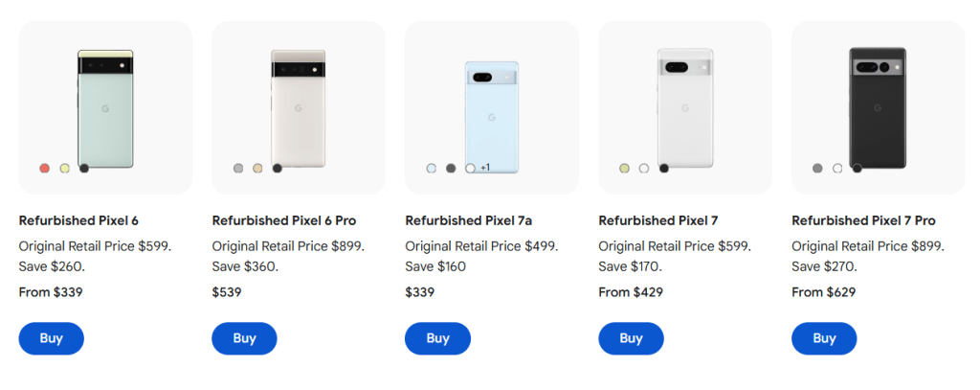Buy the Refurbished Pixel 7 Pro
The height and width of the screenshot is (390, 980).
click(824, 338)
